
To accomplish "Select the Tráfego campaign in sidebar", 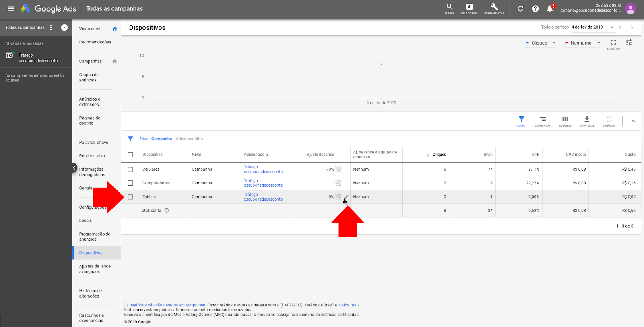I will point(38,58).
